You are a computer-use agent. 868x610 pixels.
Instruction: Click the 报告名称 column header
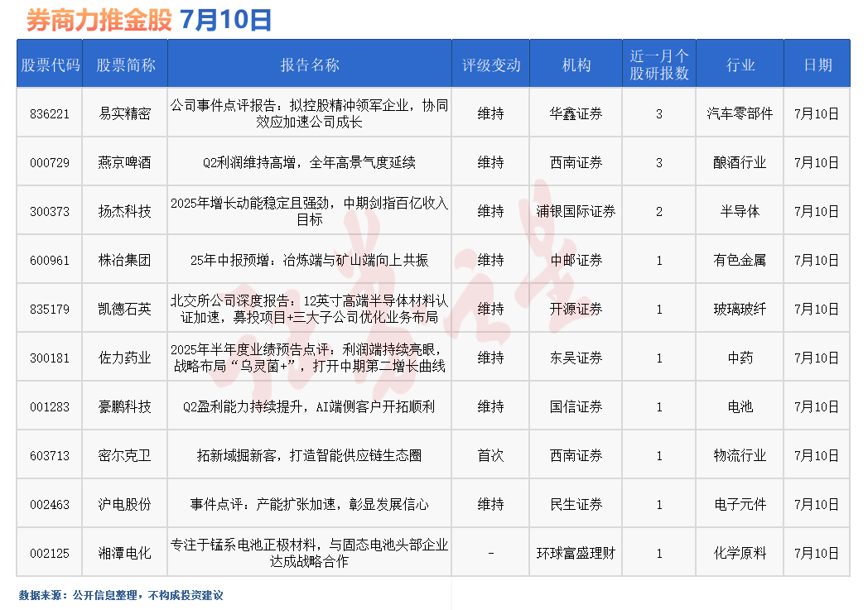point(310,65)
